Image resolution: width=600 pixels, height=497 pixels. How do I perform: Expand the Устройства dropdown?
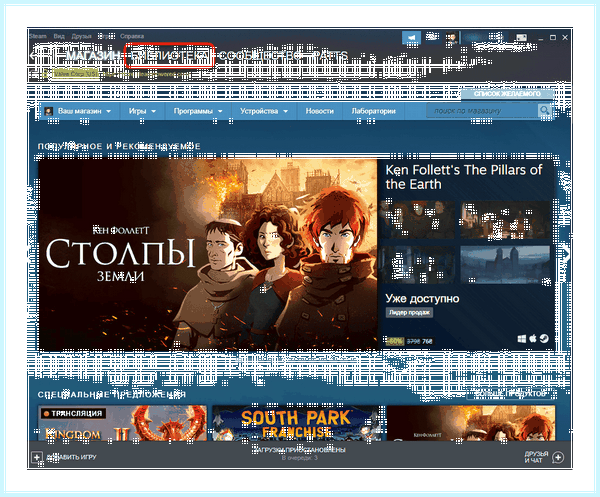(264, 111)
